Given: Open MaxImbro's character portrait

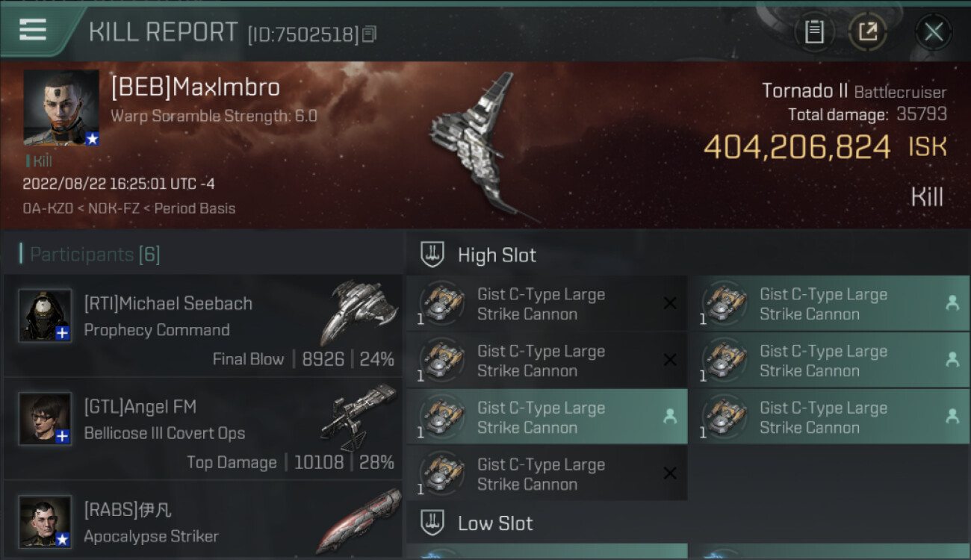Looking at the screenshot, I should [x=61, y=108].
